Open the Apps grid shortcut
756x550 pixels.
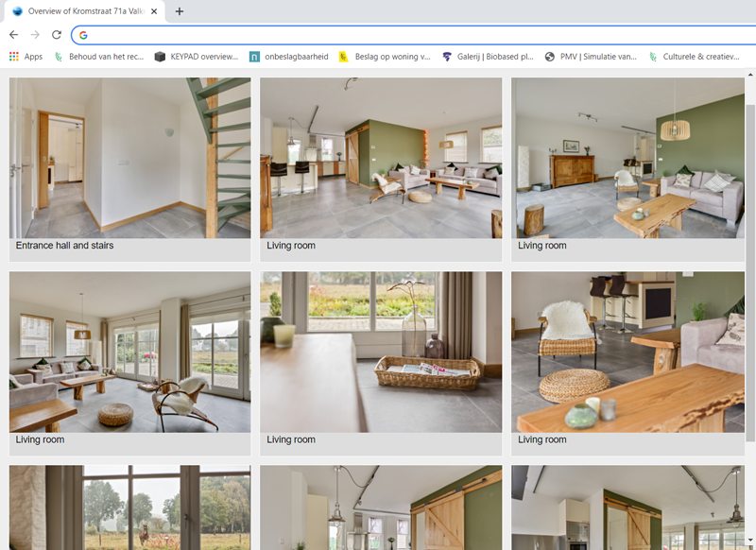point(26,57)
